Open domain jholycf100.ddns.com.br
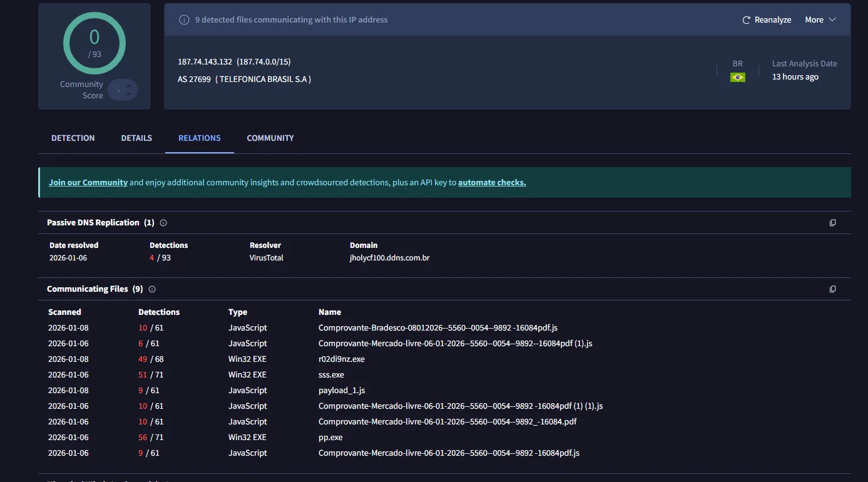 click(x=390, y=258)
